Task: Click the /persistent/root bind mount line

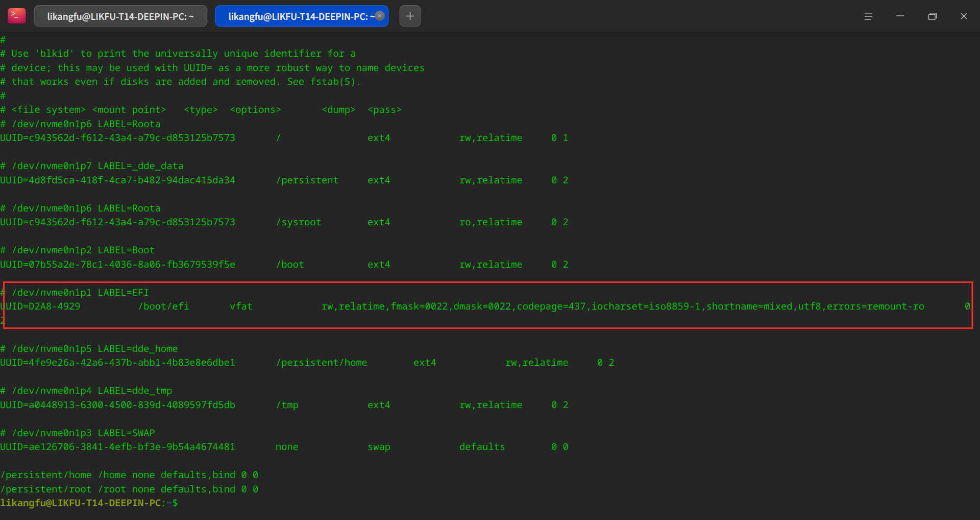Action: 129,489
